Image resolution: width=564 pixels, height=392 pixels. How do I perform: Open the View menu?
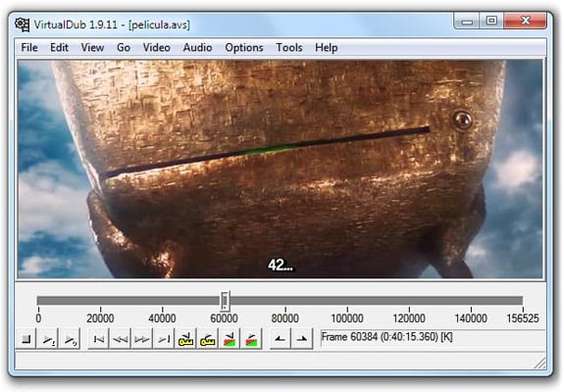[92, 47]
